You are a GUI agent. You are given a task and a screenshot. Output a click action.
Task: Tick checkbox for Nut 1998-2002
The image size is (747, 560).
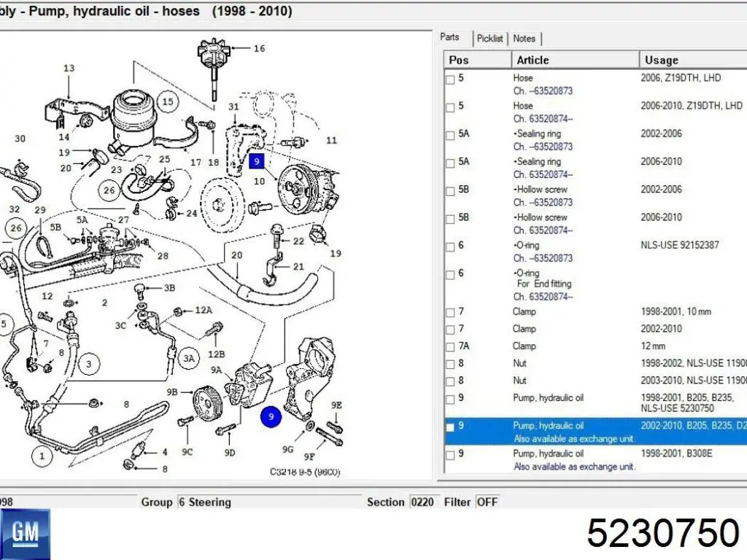click(x=450, y=365)
